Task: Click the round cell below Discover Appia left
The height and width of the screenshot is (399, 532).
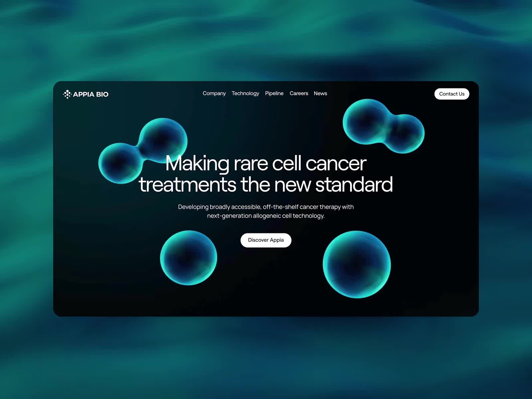Action: click(188, 258)
